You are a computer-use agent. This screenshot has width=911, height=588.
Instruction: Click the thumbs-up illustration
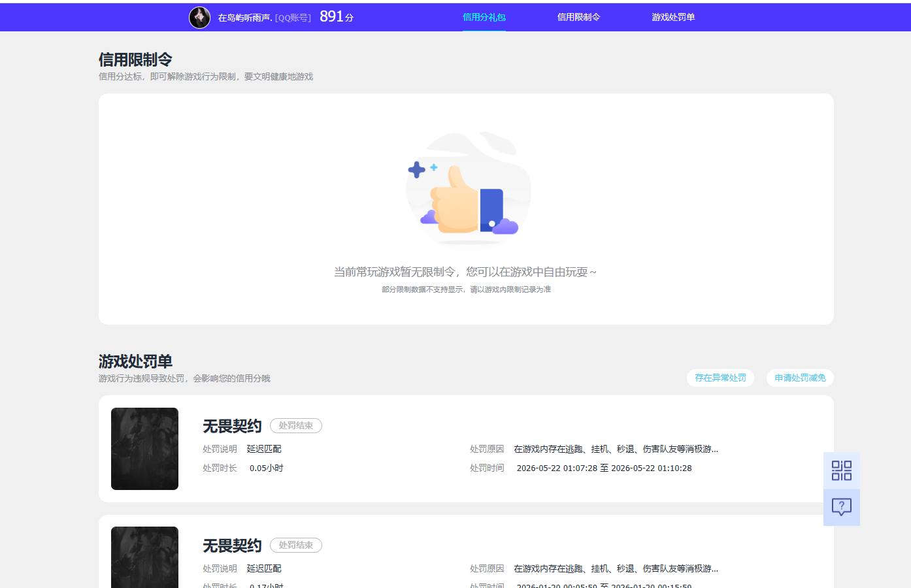click(x=468, y=188)
